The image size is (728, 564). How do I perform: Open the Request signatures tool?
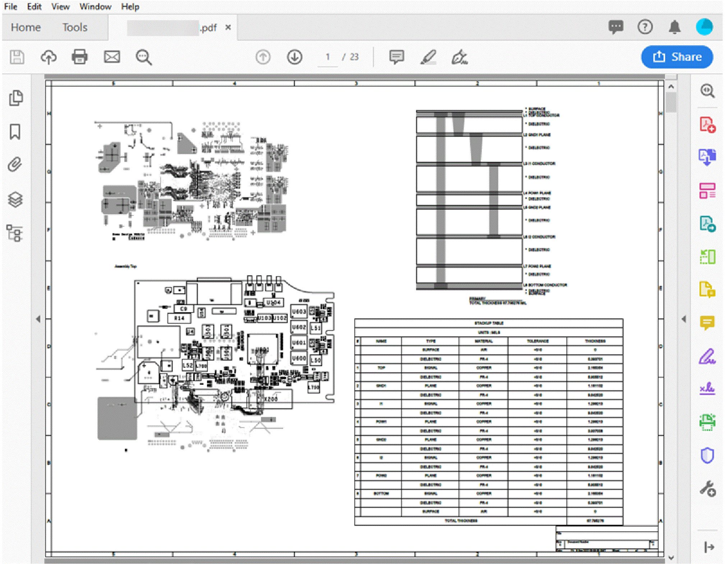(708, 389)
